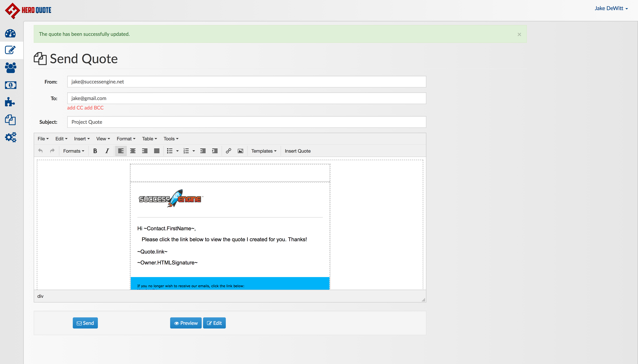Open the Insert menu
638x364 pixels.
click(x=82, y=139)
